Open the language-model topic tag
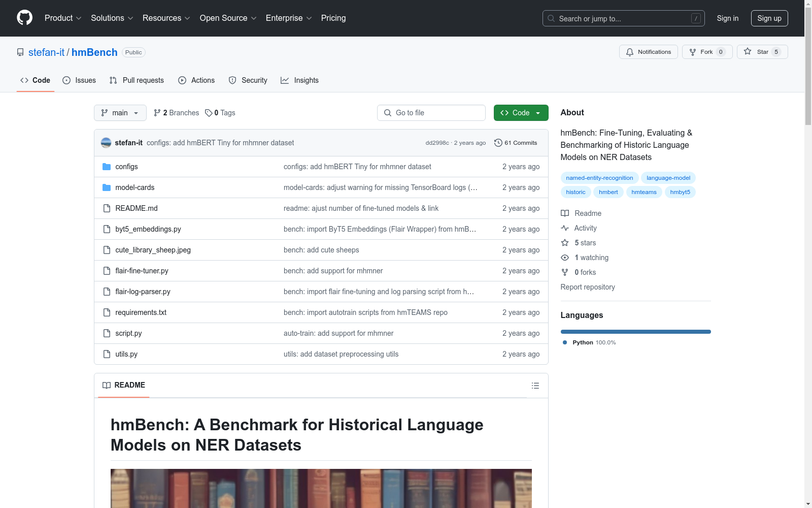This screenshot has width=812, height=508. 668,178
